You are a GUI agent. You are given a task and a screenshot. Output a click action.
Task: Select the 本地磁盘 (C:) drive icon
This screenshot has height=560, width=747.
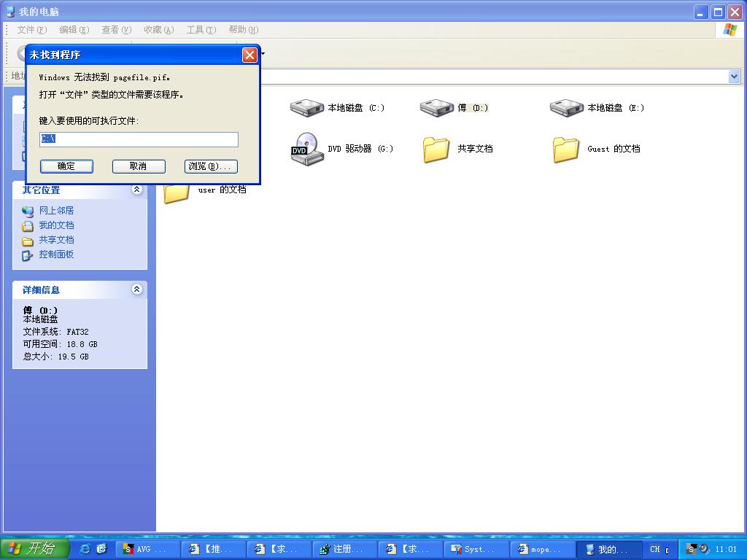307,108
